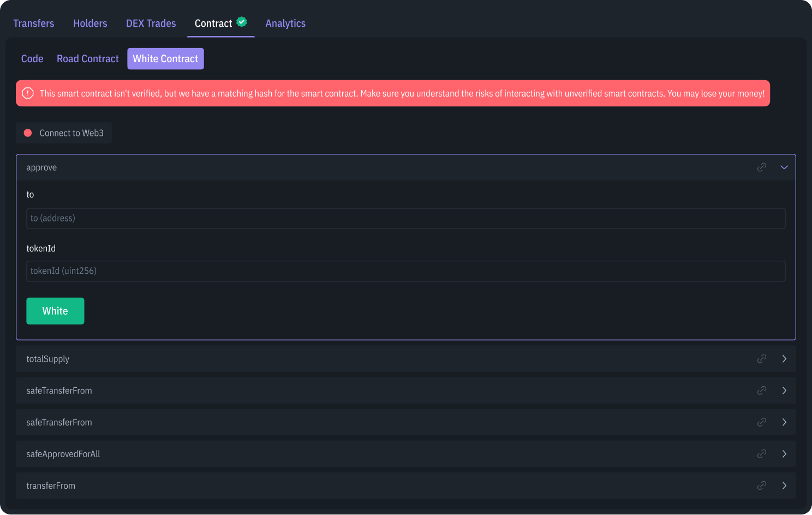Open the Holders tab
Screen dimensions: 812x515
point(90,23)
